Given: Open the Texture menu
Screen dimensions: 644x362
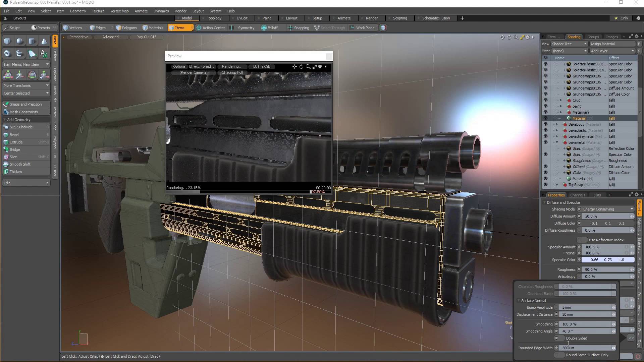Looking at the screenshot, I should pyautogui.click(x=98, y=11).
